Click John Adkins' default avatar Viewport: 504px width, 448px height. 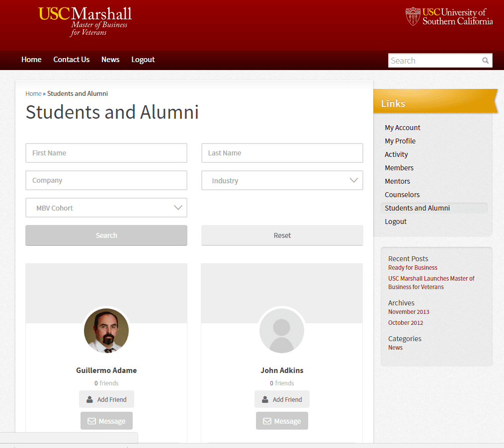pos(282,331)
